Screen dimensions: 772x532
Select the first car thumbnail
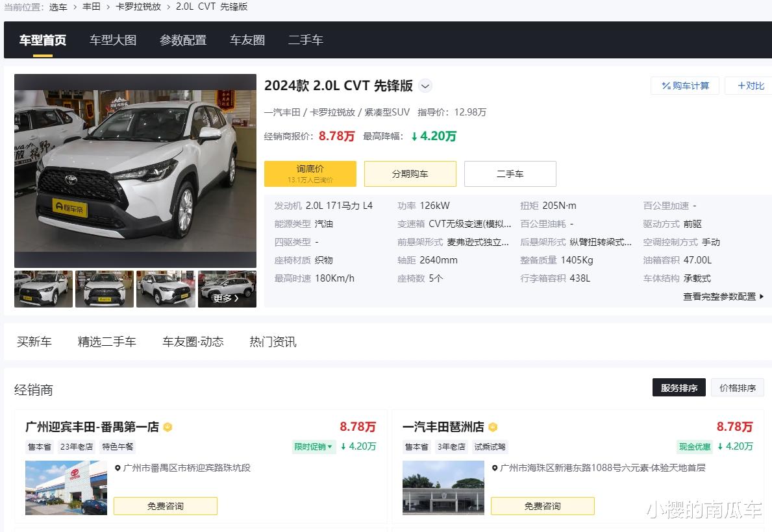tap(44, 289)
